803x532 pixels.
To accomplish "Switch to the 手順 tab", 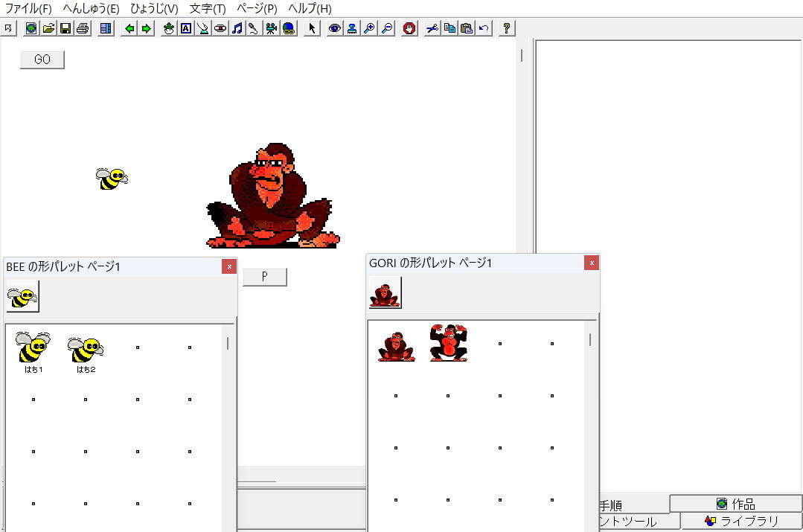I will [633, 505].
